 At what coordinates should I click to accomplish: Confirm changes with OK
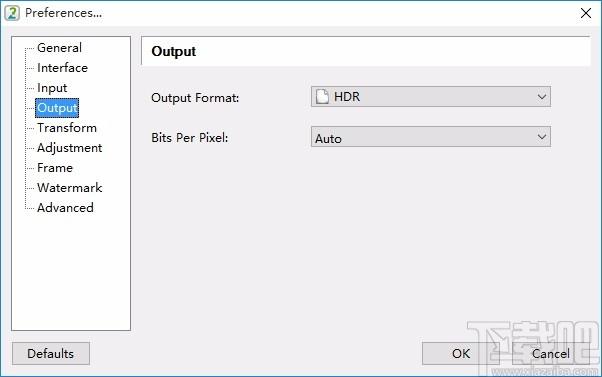460,353
